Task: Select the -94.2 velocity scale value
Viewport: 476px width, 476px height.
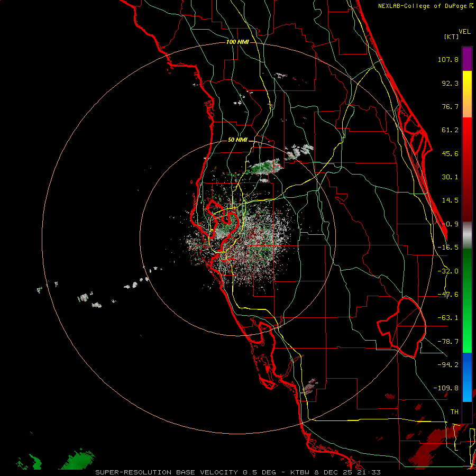Action: tap(448, 364)
